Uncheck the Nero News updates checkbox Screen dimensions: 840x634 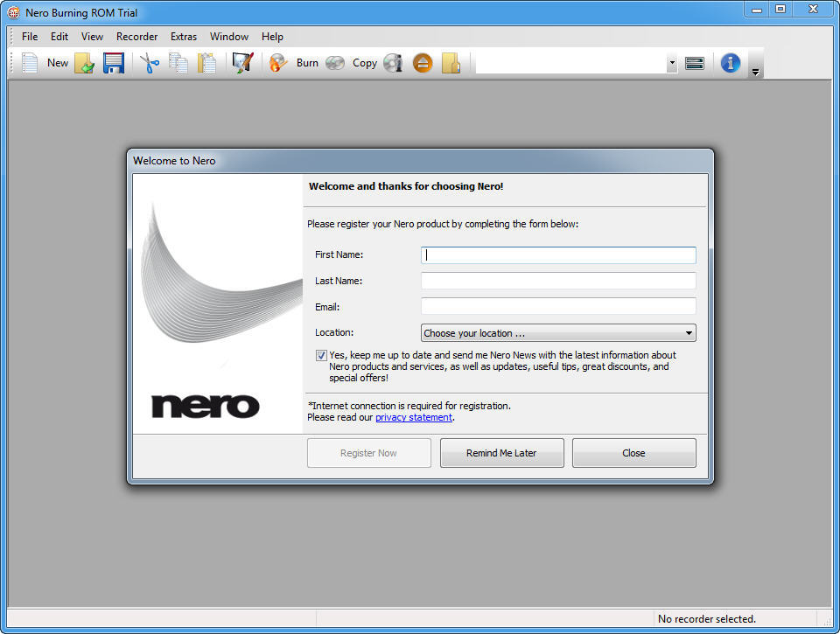point(321,355)
